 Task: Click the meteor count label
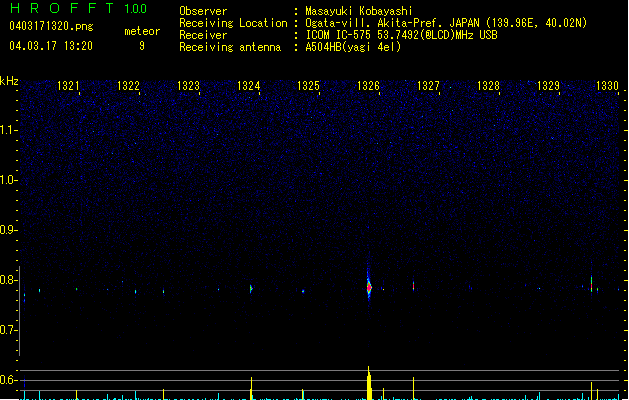tap(142, 31)
